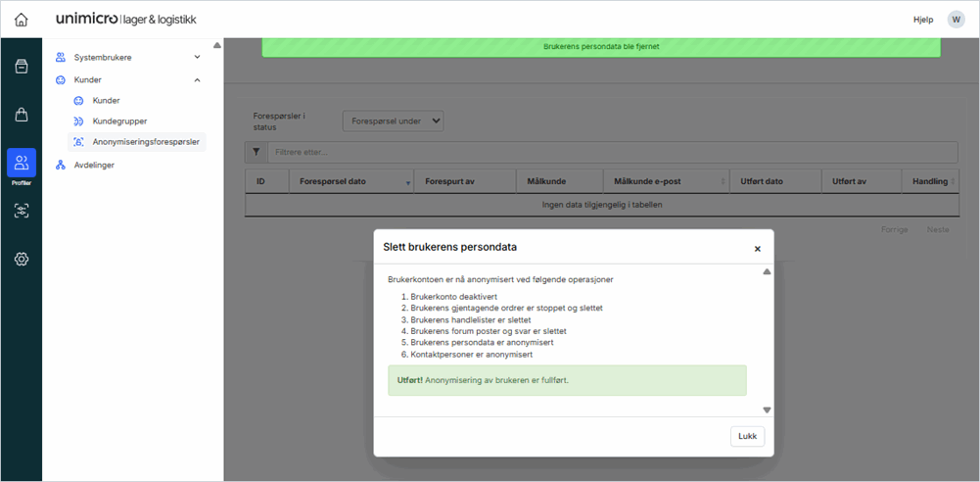Open the sliders icon in sidebar
Viewport: 980px width, 482px height.
(x=21, y=211)
